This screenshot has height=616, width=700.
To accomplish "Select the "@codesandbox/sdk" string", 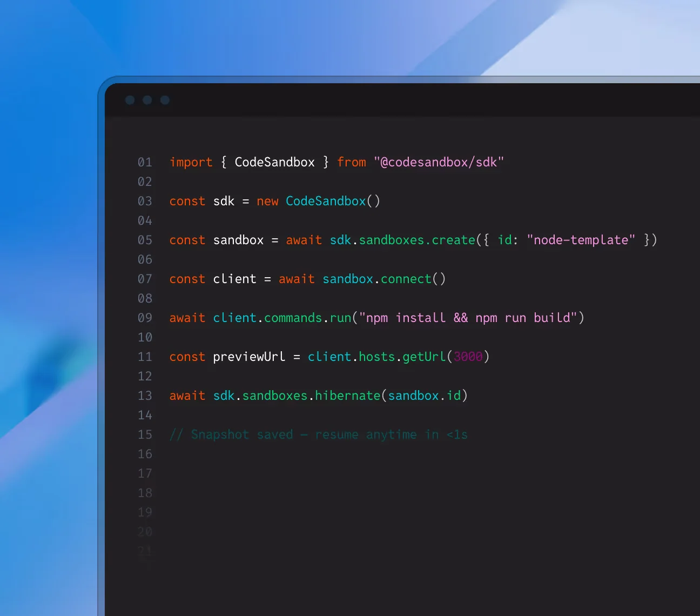I will point(439,162).
